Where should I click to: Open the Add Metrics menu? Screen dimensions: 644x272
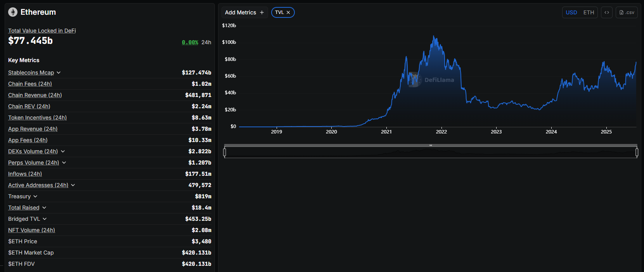(x=245, y=12)
